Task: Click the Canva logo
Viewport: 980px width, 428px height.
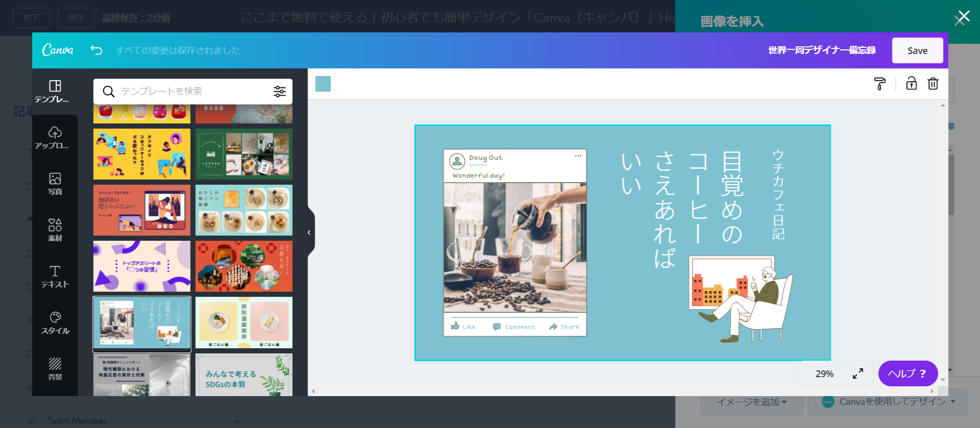Action: click(58, 50)
